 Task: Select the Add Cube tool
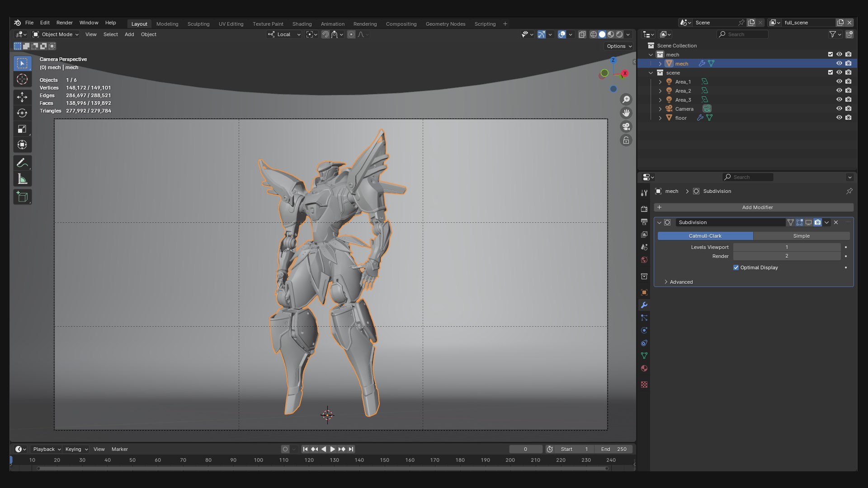[x=22, y=197]
